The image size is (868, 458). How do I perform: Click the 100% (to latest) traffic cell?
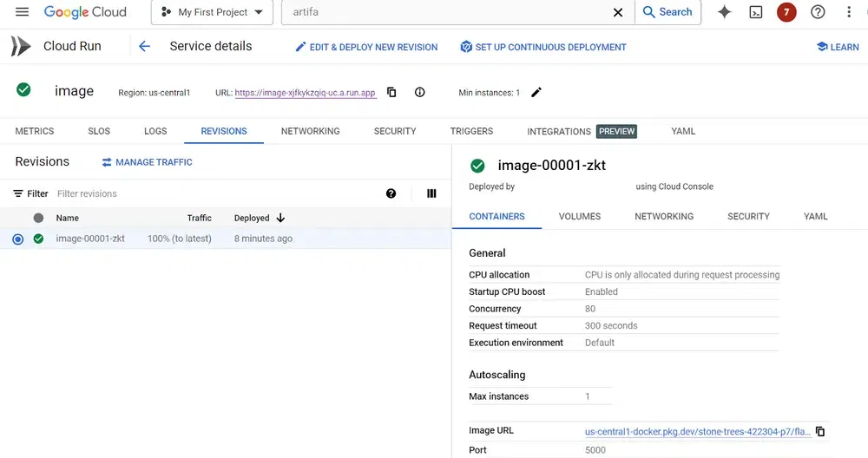tap(180, 239)
